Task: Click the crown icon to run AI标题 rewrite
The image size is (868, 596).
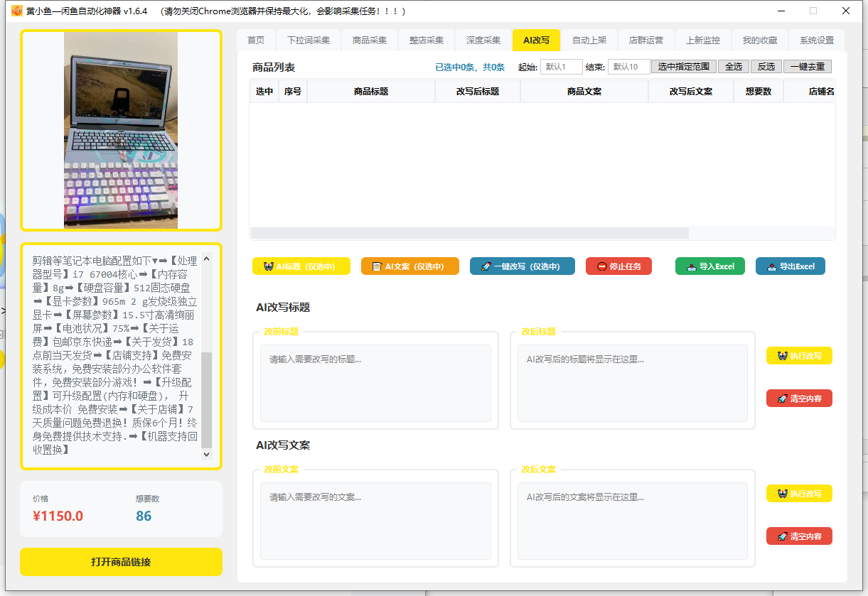Action: (270, 266)
